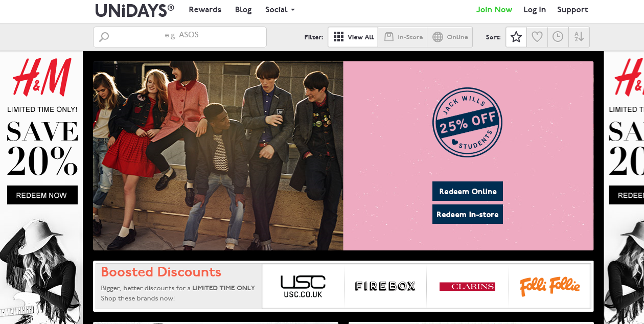Open the Clarins boosted discount
This screenshot has width=644, height=324.
click(467, 286)
